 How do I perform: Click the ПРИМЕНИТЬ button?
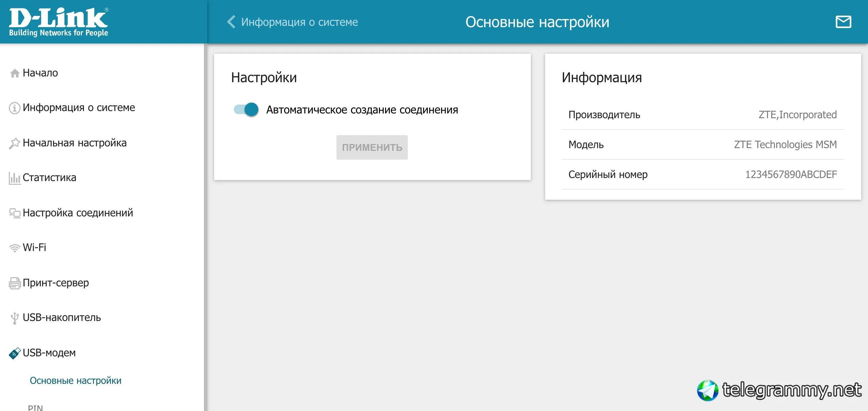372,147
